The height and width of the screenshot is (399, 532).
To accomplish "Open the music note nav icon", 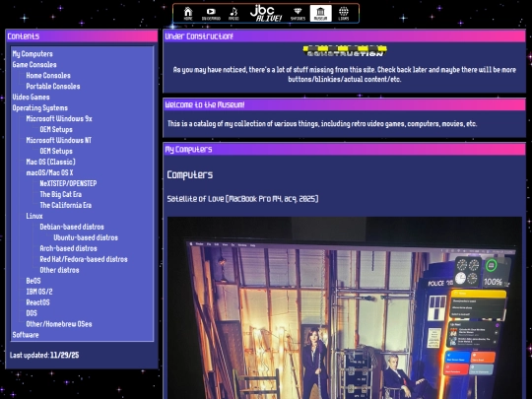I will (x=233, y=14).
